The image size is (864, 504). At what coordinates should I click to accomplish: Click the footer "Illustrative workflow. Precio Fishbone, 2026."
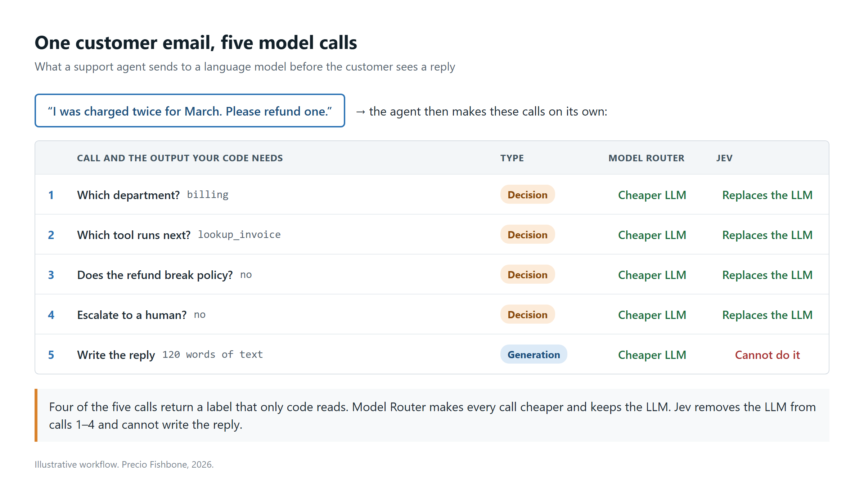pos(124,464)
